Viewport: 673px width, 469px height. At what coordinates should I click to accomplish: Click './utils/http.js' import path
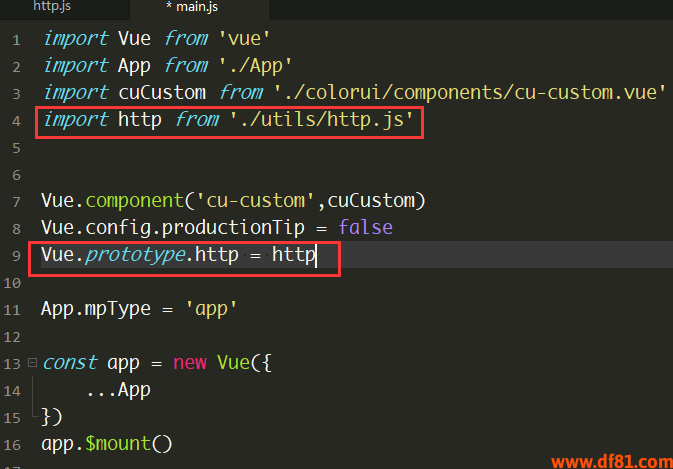321,120
